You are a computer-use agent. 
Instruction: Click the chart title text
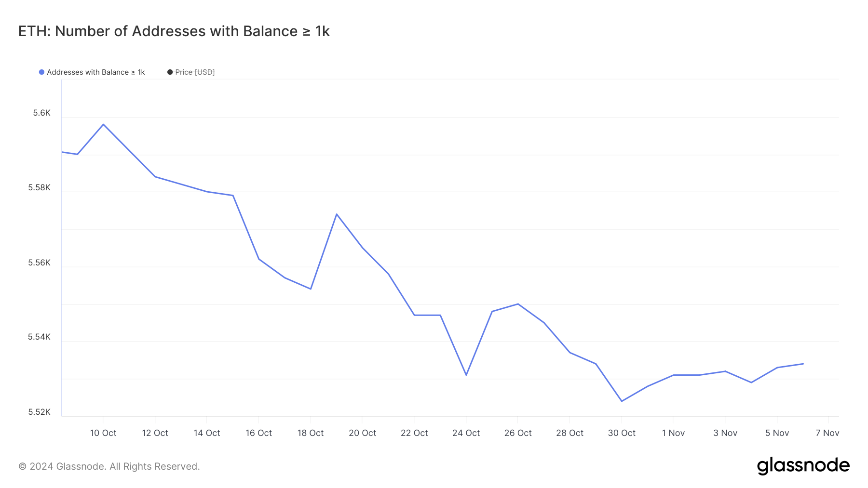tap(174, 31)
